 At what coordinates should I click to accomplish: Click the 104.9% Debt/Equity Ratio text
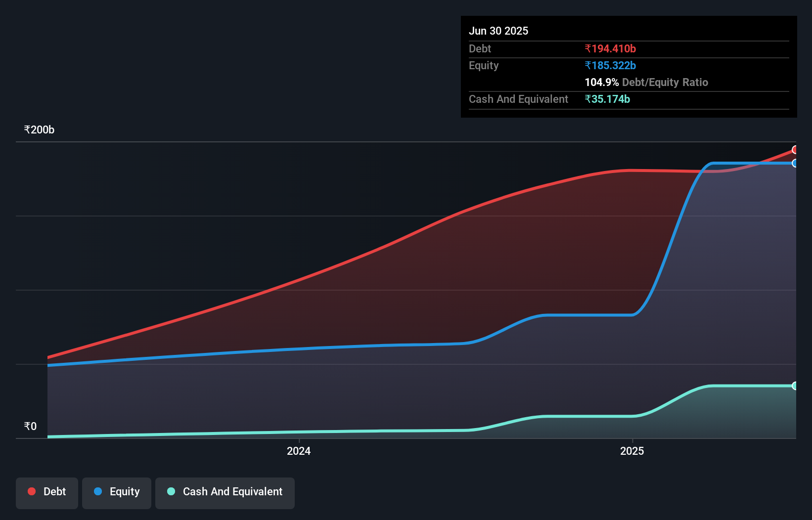point(646,82)
